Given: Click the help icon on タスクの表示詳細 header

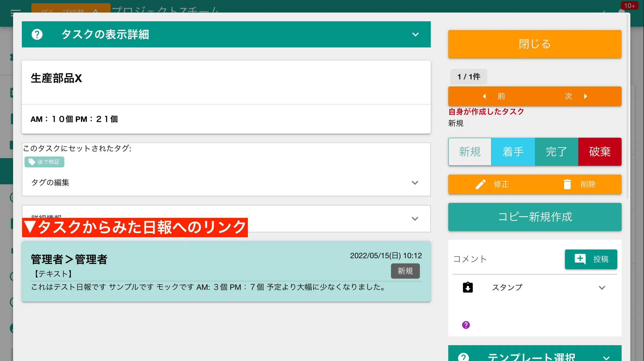Looking at the screenshot, I should point(37,35).
